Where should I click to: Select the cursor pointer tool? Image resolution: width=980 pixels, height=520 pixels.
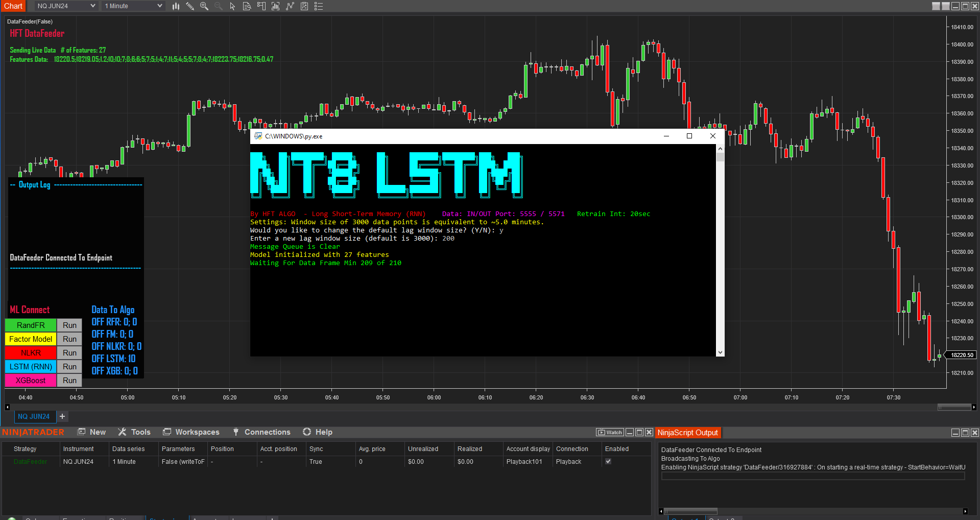[232, 6]
